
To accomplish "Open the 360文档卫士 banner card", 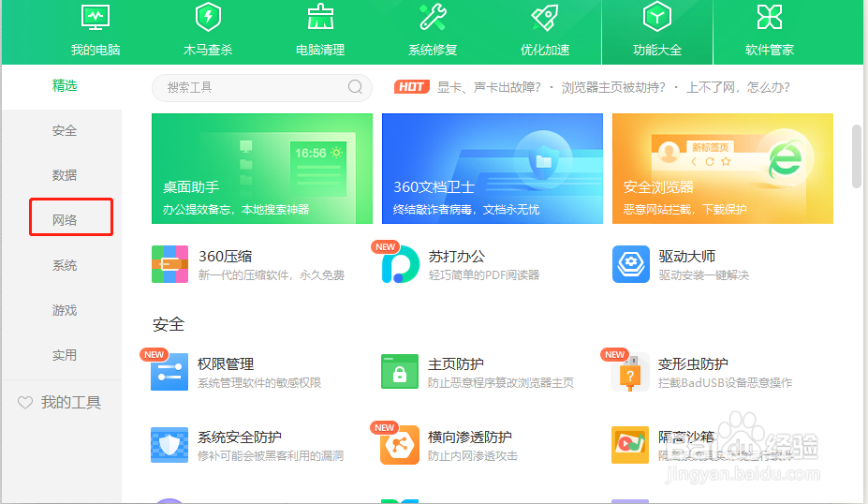I will [493, 169].
